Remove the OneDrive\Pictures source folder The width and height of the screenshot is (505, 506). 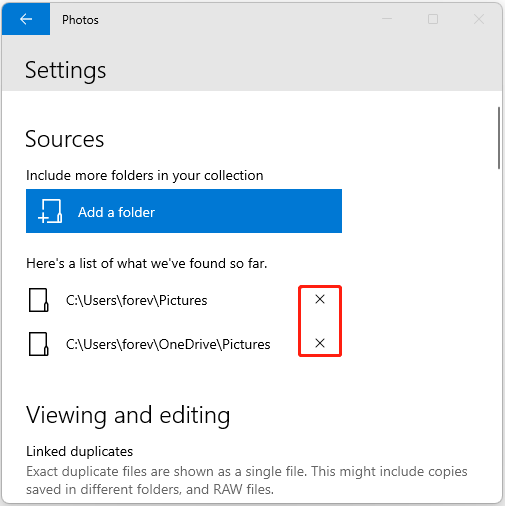[320, 343]
